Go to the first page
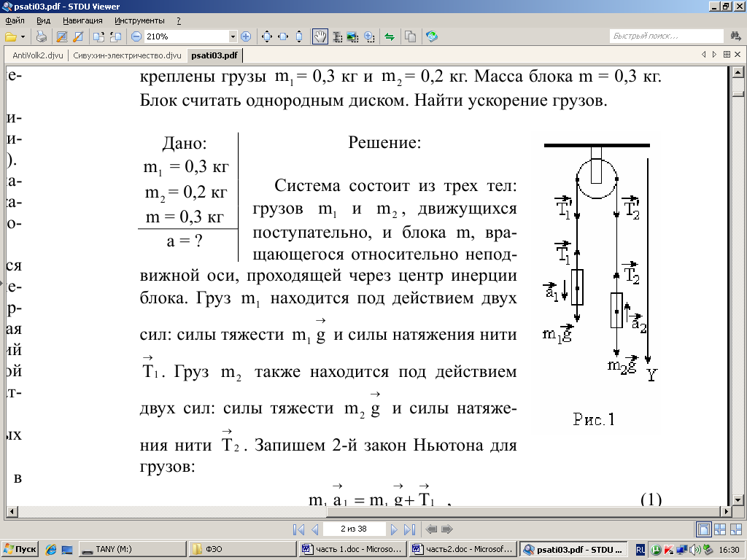747x560 pixels. pos(298,529)
